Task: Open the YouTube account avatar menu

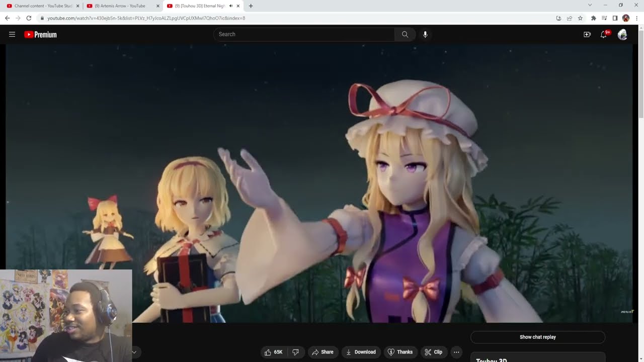Action: click(x=622, y=34)
